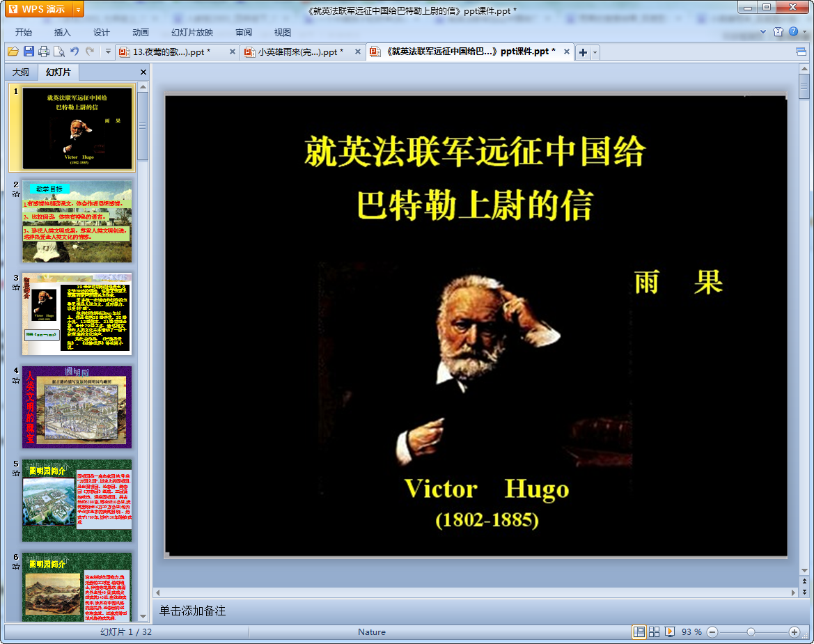The height and width of the screenshot is (644, 814).
Task: Click the blue Help question mark icon
Action: point(793,32)
